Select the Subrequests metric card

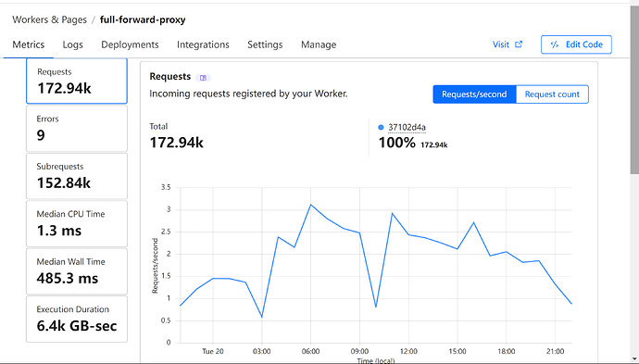click(x=77, y=176)
